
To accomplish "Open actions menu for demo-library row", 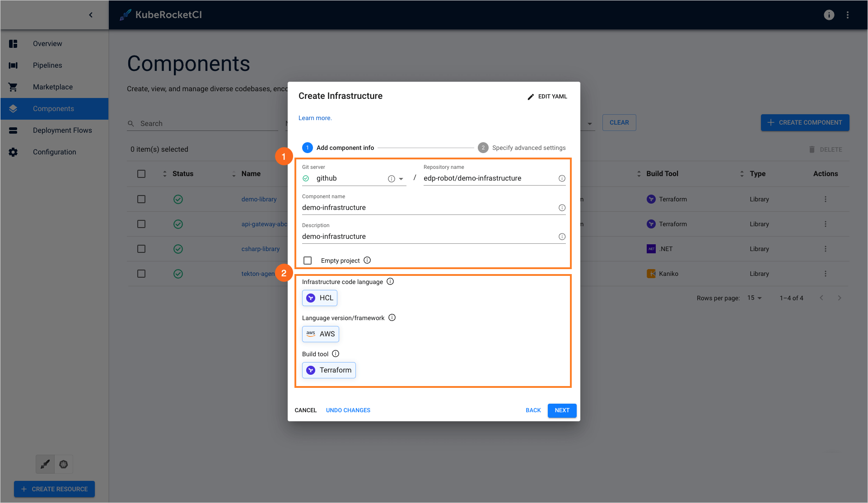I will click(x=825, y=199).
